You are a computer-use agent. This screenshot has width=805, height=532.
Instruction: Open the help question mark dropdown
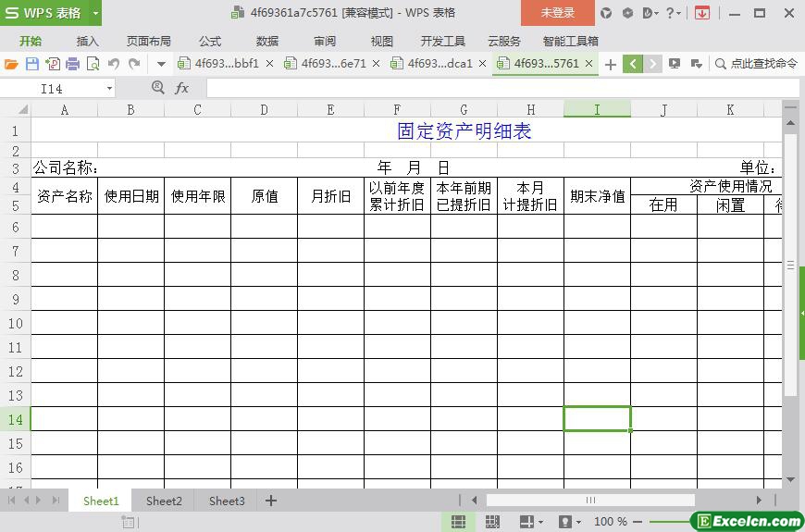click(x=673, y=13)
